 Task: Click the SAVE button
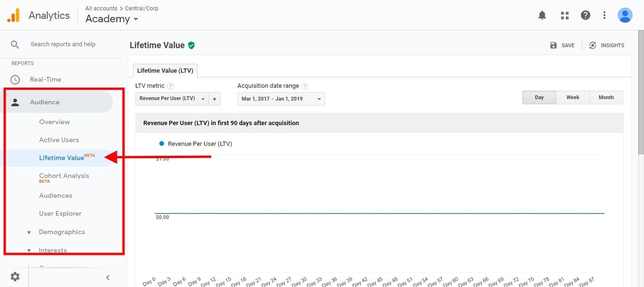[562, 45]
